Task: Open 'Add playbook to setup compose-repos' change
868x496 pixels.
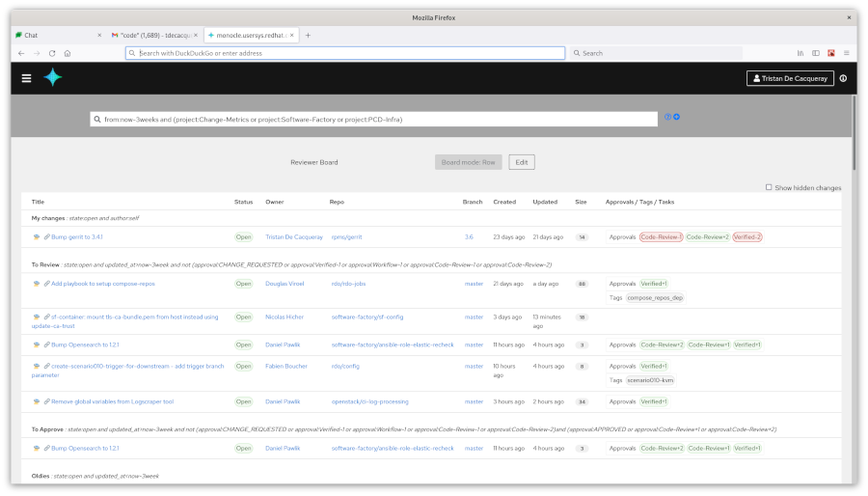Action: click(103, 284)
